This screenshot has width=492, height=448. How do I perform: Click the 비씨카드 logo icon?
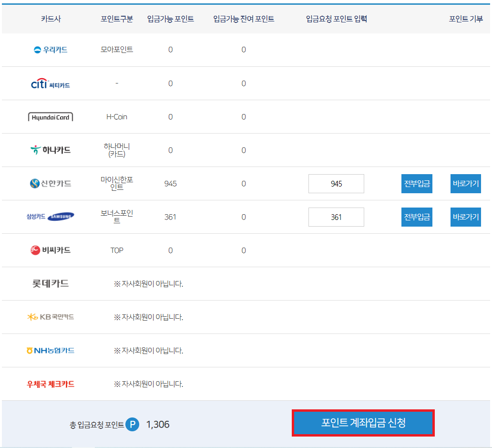[x=50, y=250]
